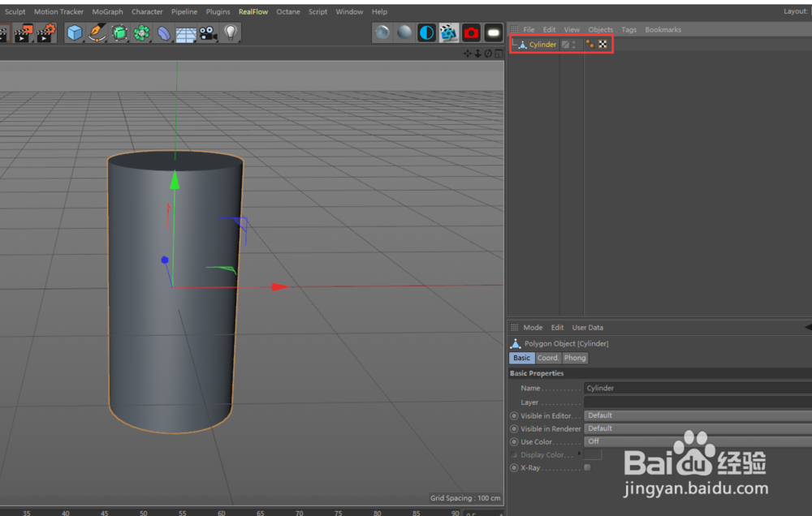
Task: Open the RealFlow menu
Action: tap(253, 11)
